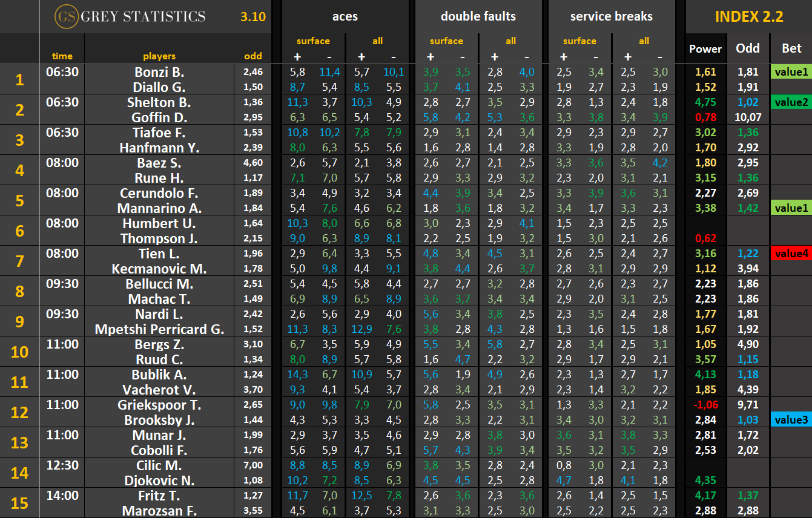The height and width of the screenshot is (518, 812).
Task: Click the 3.10 date label
Action: click(253, 16)
